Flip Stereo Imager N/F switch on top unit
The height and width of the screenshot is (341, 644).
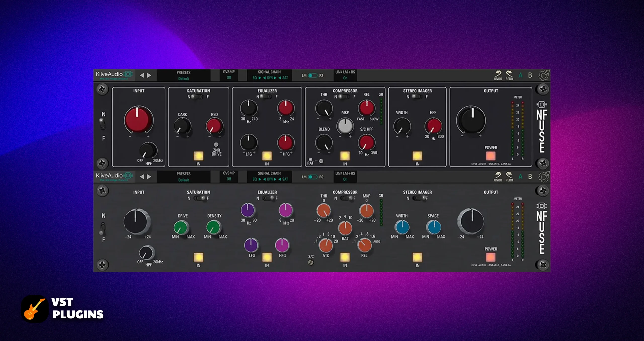pyautogui.click(x=417, y=97)
